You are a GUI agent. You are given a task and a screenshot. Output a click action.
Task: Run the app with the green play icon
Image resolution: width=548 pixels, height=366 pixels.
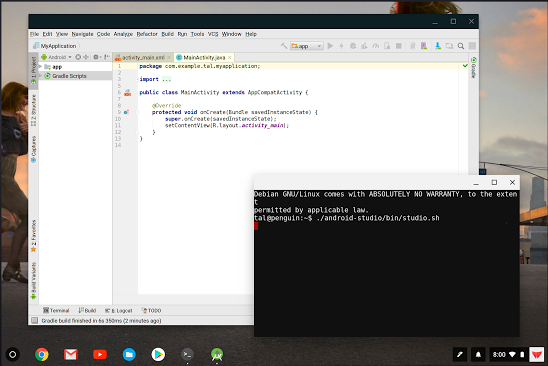coord(330,46)
